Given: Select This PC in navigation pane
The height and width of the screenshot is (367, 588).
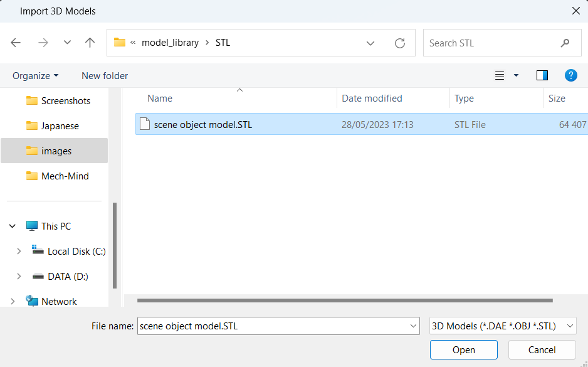Looking at the screenshot, I should pos(48,226).
